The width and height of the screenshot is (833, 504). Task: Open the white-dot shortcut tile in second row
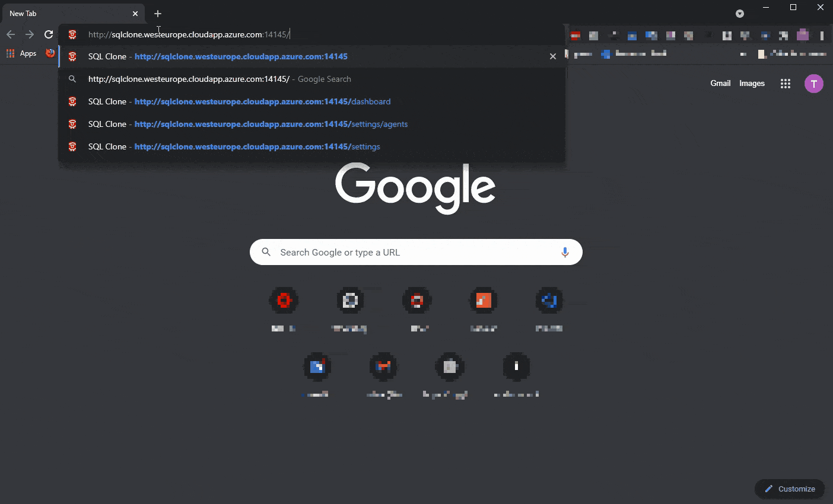516,366
